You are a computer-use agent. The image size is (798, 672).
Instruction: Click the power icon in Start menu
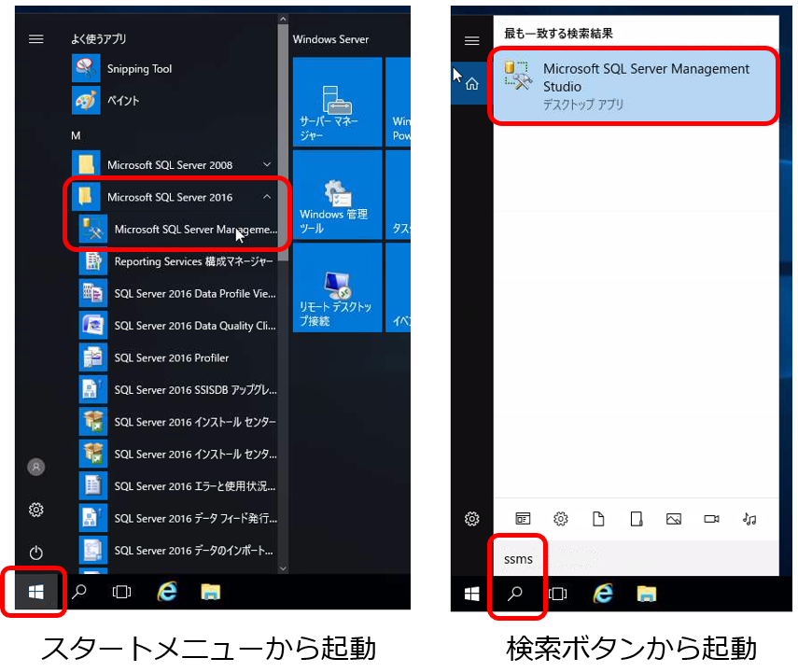coord(36,553)
